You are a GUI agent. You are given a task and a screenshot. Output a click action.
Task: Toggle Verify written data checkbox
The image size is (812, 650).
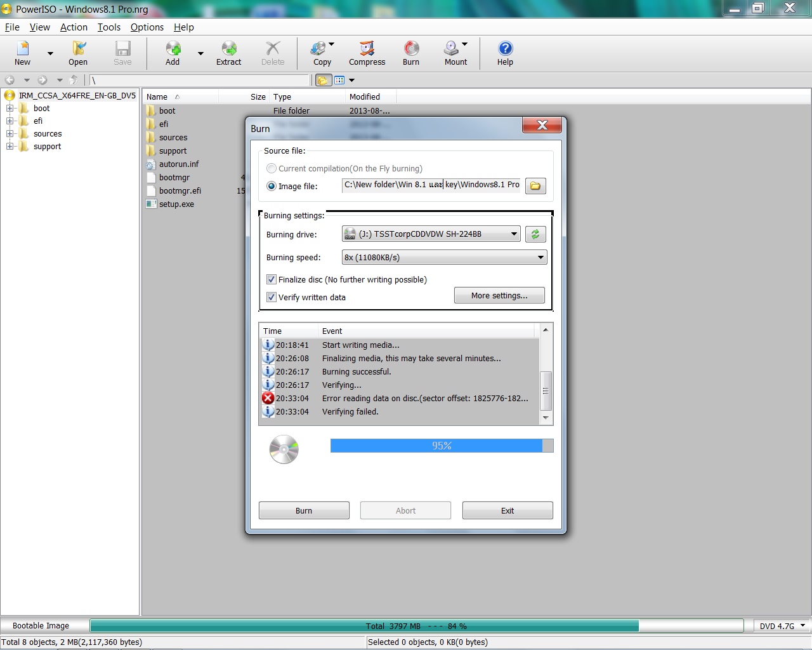click(x=272, y=297)
